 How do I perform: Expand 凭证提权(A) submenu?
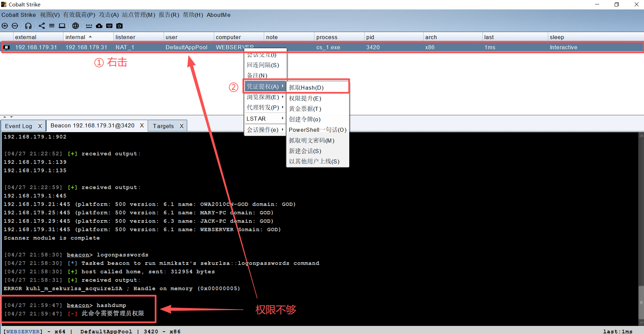coord(265,87)
